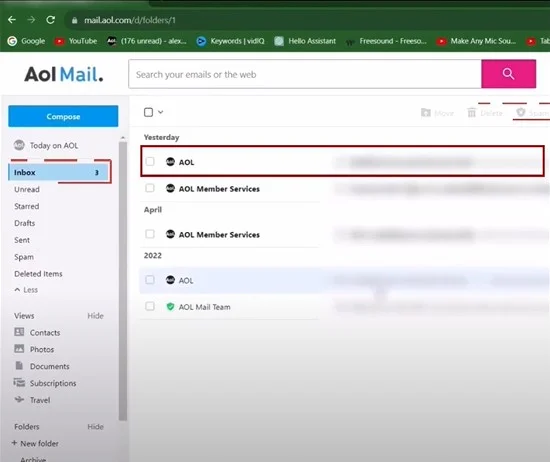Click the green shield icon by AOL Mail Team
The height and width of the screenshot is (462, 550).
pyautogui.click(x=170, y=307)
